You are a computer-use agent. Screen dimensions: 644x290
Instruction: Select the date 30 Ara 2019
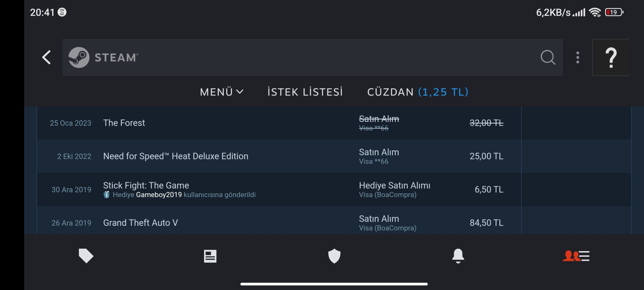click(x=71, y=190)
